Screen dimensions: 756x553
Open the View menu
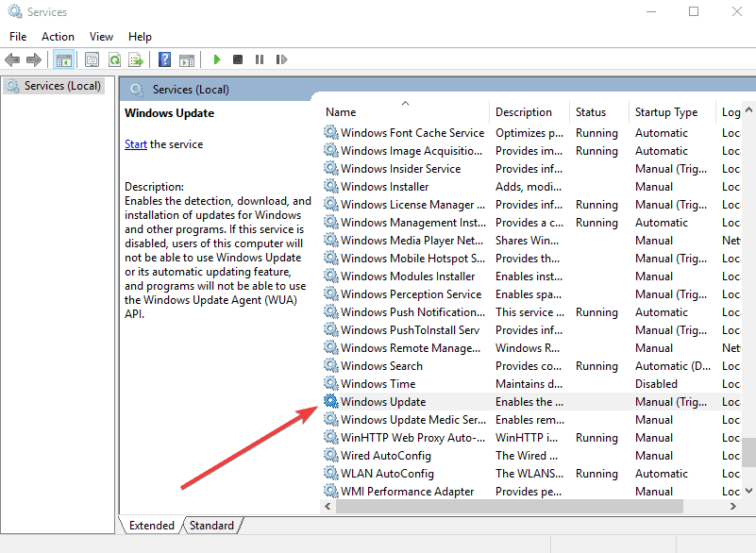pyautogui.click(x=101, y=37)
